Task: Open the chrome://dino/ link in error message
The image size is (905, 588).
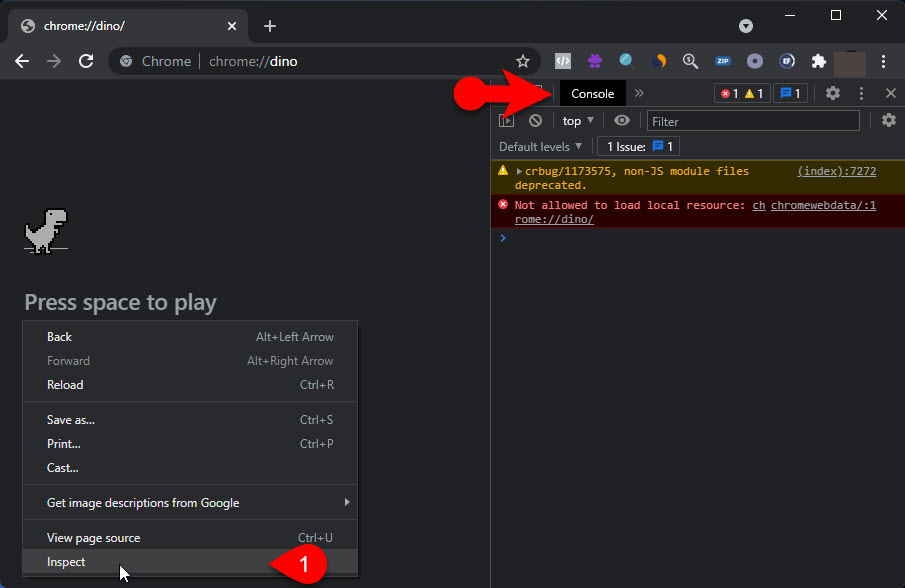Action: coord(554,219)
